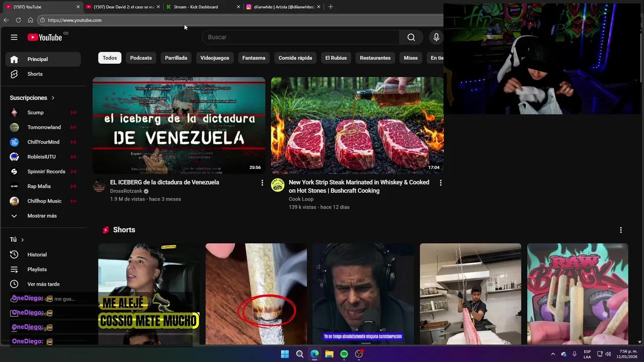644x362 pixels.
Task: Switch to dilanwhite Instagram browser tab
Action: coord(283,7)
